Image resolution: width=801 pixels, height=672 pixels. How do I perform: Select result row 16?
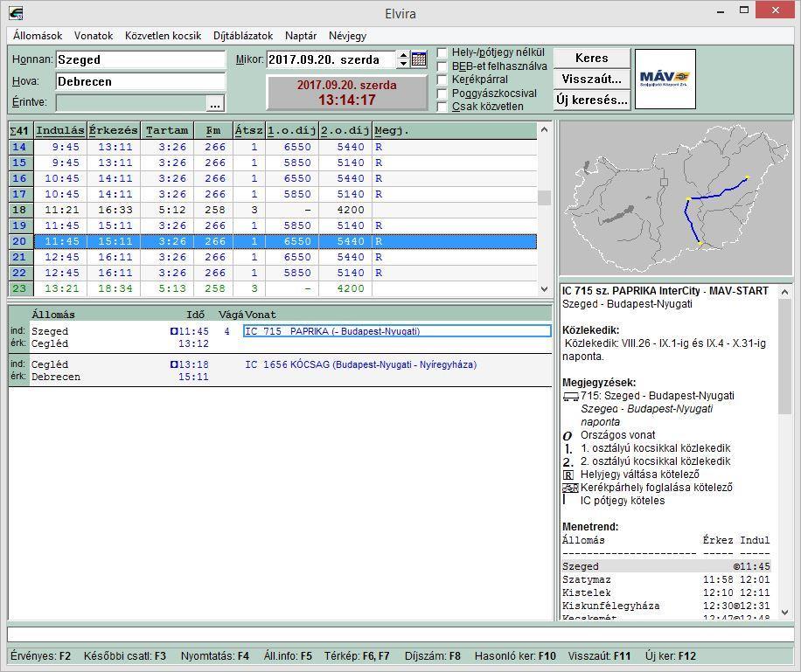click(273, 179)
